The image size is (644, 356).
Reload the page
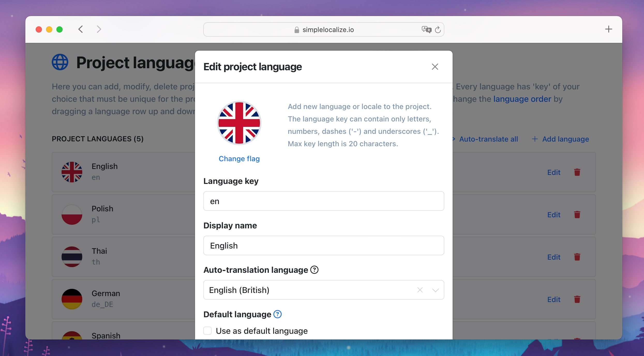(438, 30)
